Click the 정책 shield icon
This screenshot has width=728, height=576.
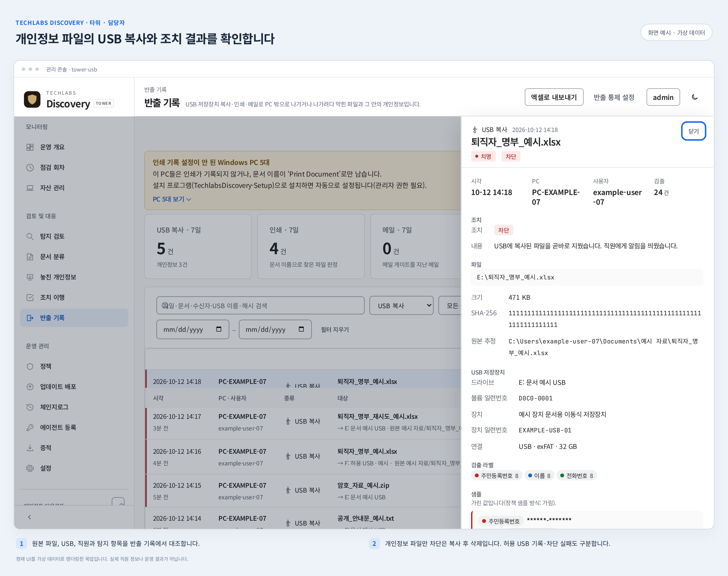coord(30,366)
